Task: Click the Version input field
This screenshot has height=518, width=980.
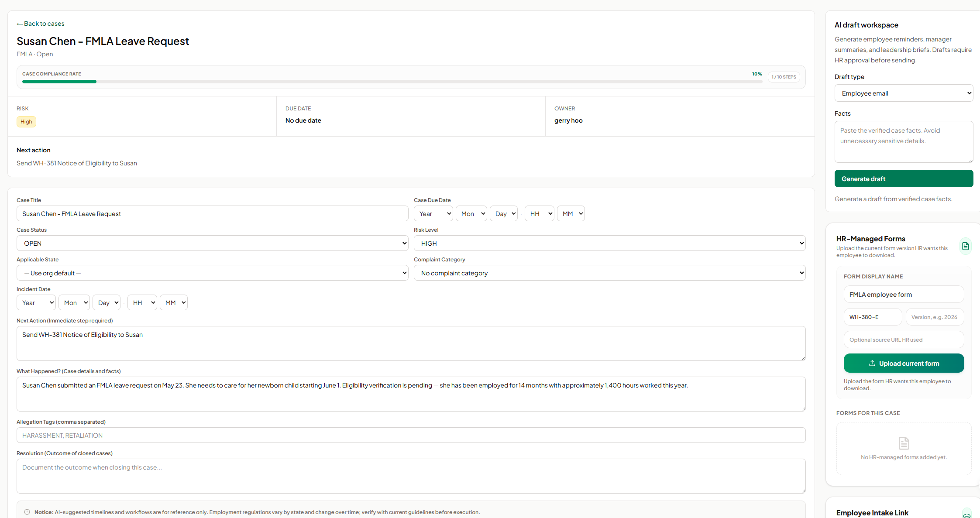Action: (x=935, y=317)
